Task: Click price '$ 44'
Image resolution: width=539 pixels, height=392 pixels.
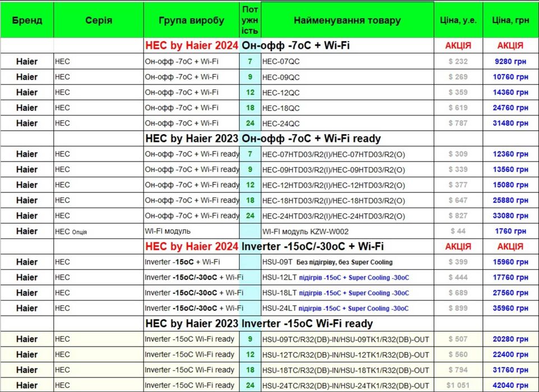Action: [458, 232]
